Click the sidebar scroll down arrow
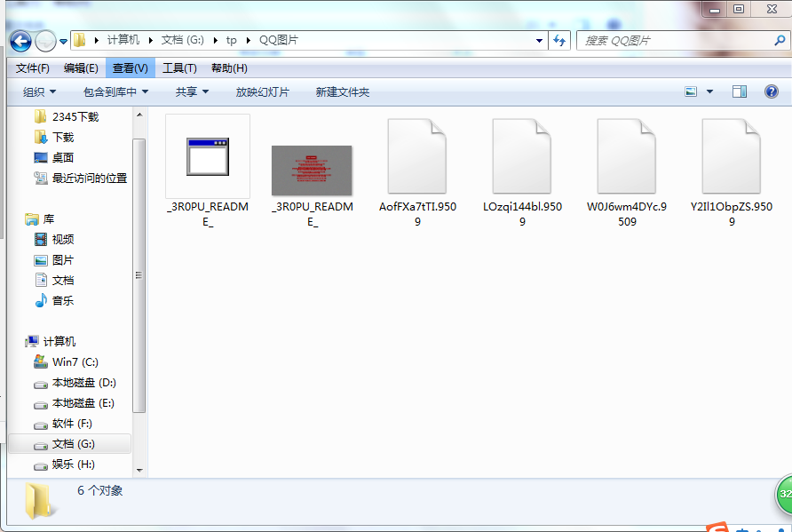 (139, 471)
